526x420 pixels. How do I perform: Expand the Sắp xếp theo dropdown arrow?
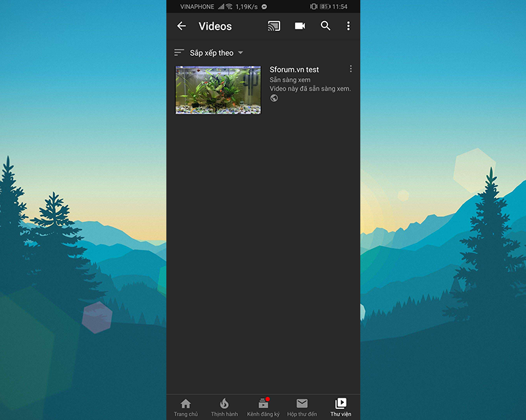241,53
